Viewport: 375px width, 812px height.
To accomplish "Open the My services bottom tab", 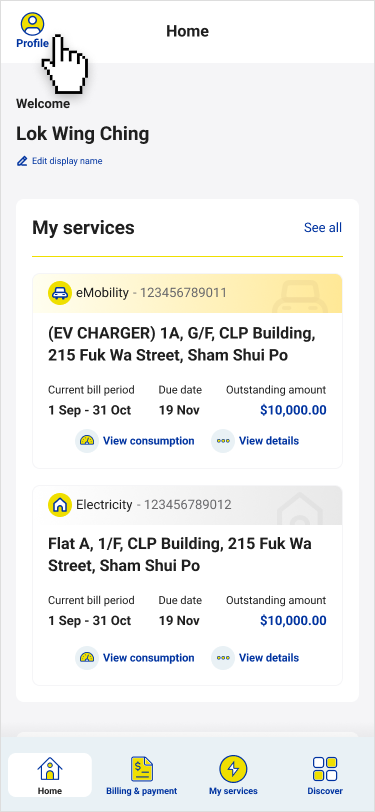I will coord(233,775).
